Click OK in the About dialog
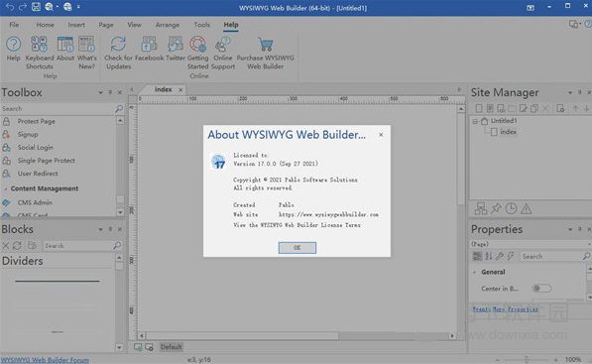 point(297,248)
